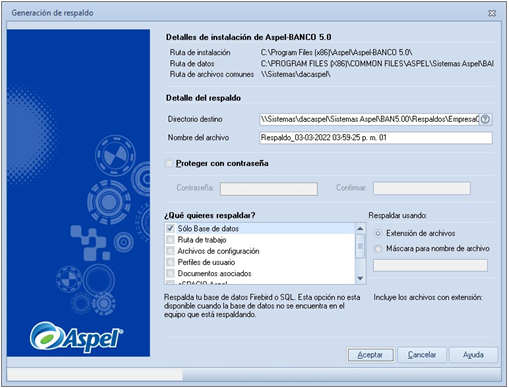
Task: Click the Nombre del archivo field
Action: point(376,138)
